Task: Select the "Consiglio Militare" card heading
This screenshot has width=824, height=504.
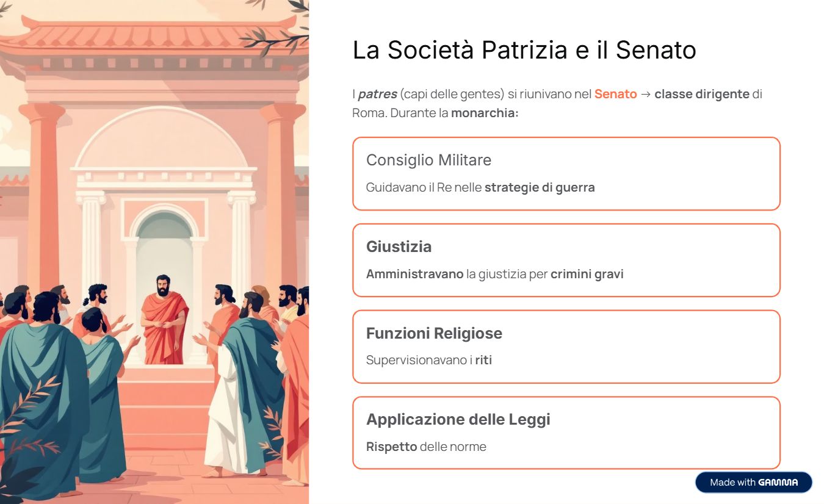Action: coord(428,160)
